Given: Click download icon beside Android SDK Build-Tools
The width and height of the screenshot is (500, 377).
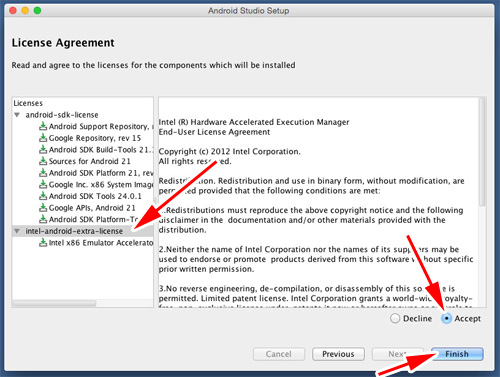Looking at the screenshot, I should point(43,150).
